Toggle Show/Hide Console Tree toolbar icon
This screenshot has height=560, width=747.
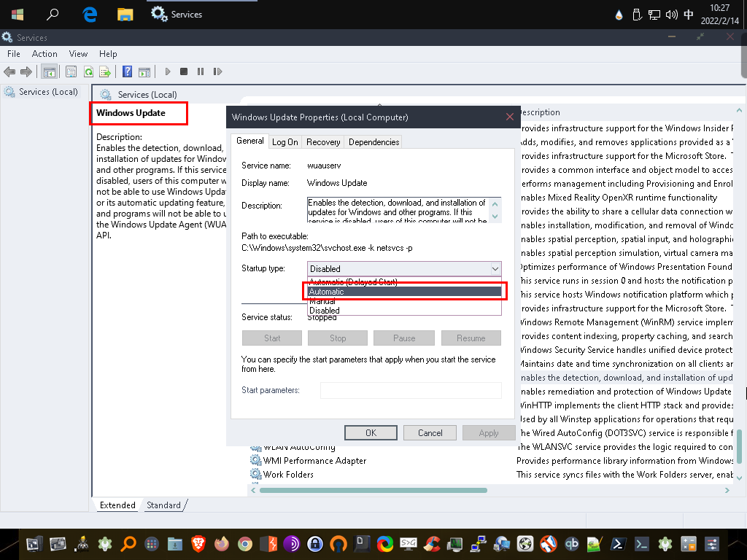pos(50,72)
